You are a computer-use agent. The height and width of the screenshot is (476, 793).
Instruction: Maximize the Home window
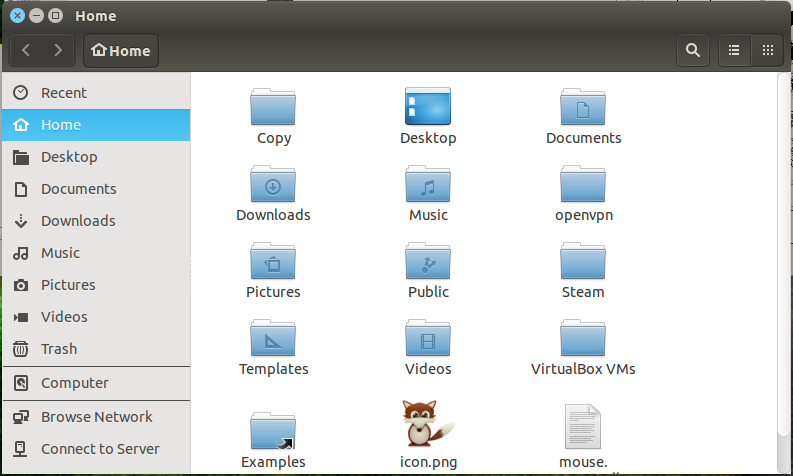(x=56, y=16)
